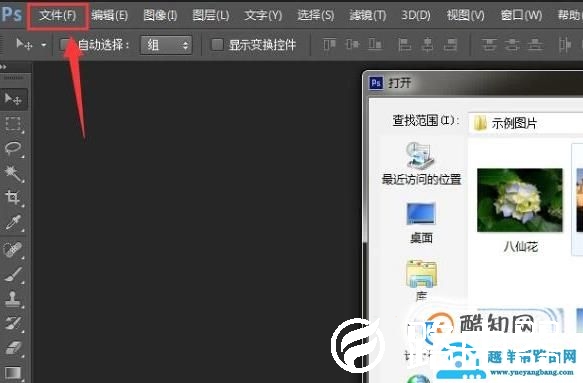Select the Eyedropper tool

coord(13,222)
